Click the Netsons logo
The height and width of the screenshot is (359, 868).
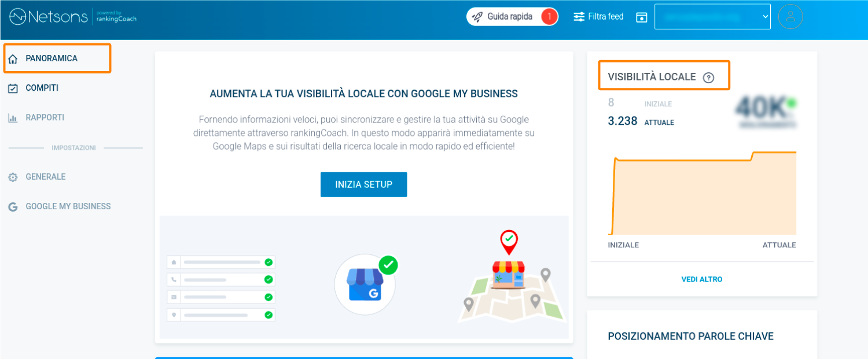(47, 17)
